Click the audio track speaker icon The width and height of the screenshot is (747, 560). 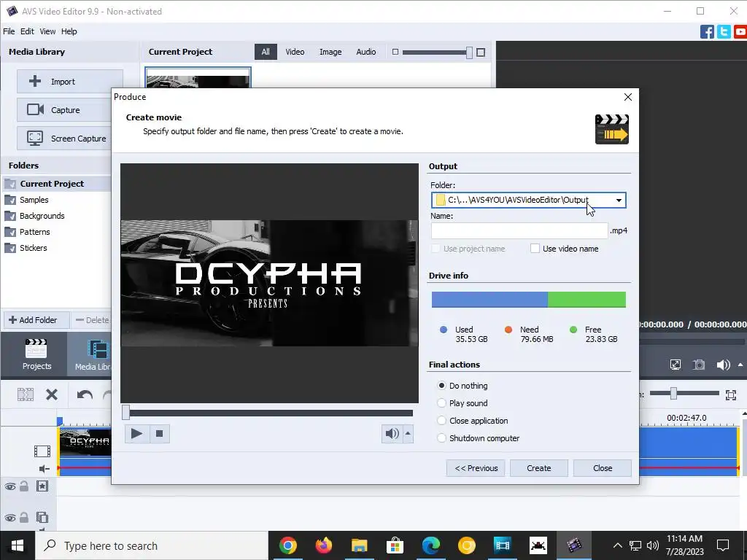[44, 469]
